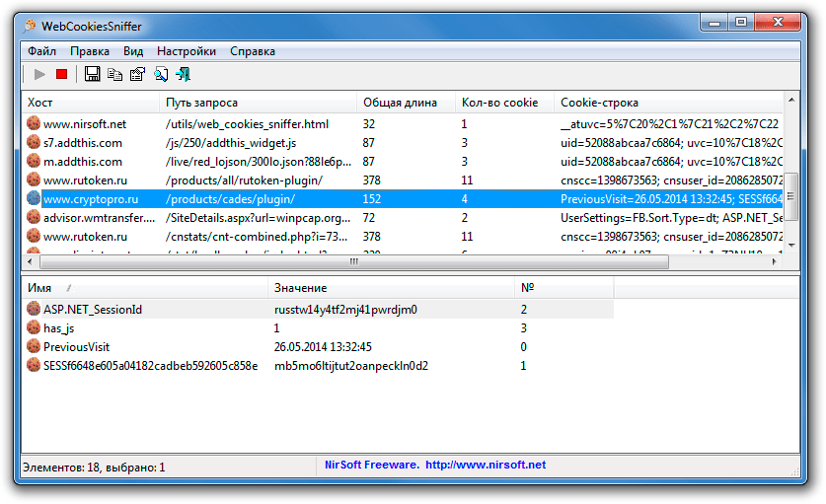
Task: Click path /products/all/rutoken-plugin/
Action: (244, 180)
